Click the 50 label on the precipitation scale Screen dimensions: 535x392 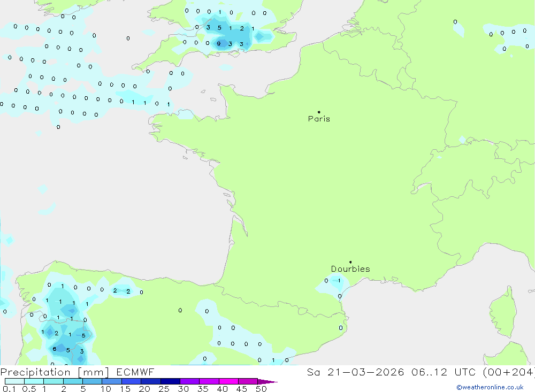[x=261, y=389]
